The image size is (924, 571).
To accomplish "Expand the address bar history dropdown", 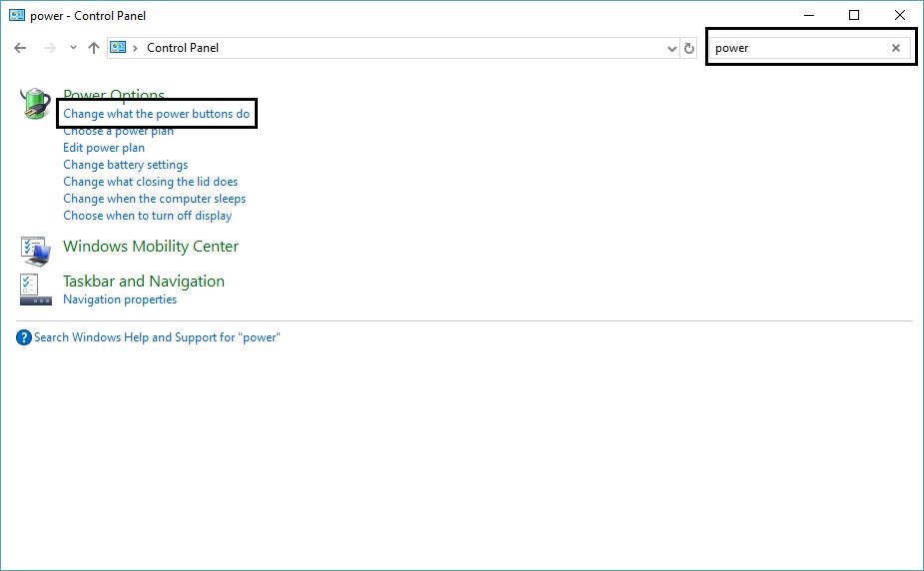I will click(x=672, y=48).
